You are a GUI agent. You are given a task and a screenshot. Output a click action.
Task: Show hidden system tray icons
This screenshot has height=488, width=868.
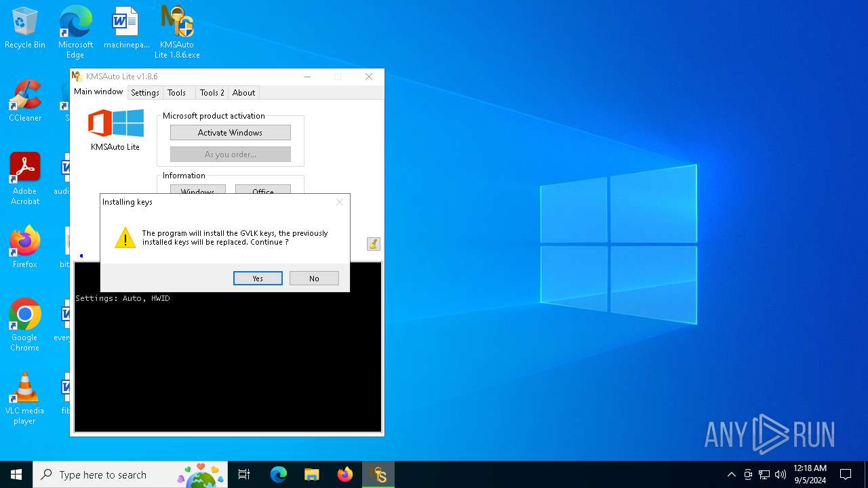click(731, 474)
